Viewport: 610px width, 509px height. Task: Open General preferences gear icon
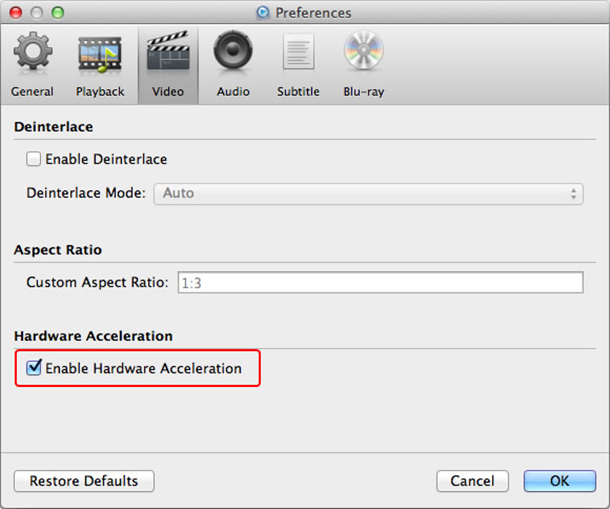pyautogui.click(x=32, y=54)
